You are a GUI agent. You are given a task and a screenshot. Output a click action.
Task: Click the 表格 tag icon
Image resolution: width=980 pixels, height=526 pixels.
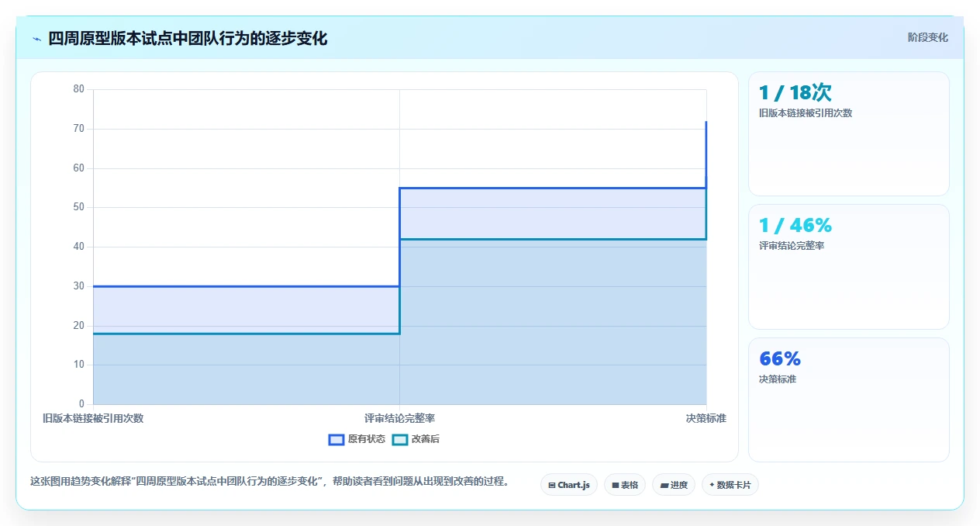click(x=615, y=486)
